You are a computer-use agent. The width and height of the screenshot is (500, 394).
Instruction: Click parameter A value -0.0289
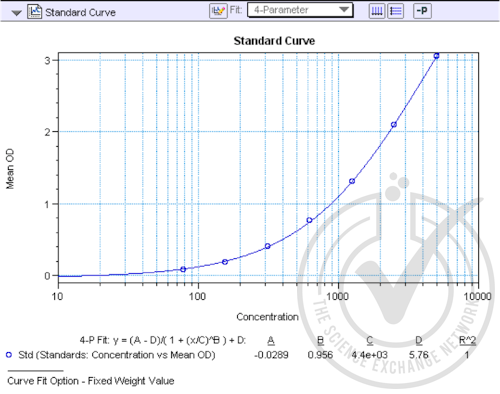[x=271, y=355]
